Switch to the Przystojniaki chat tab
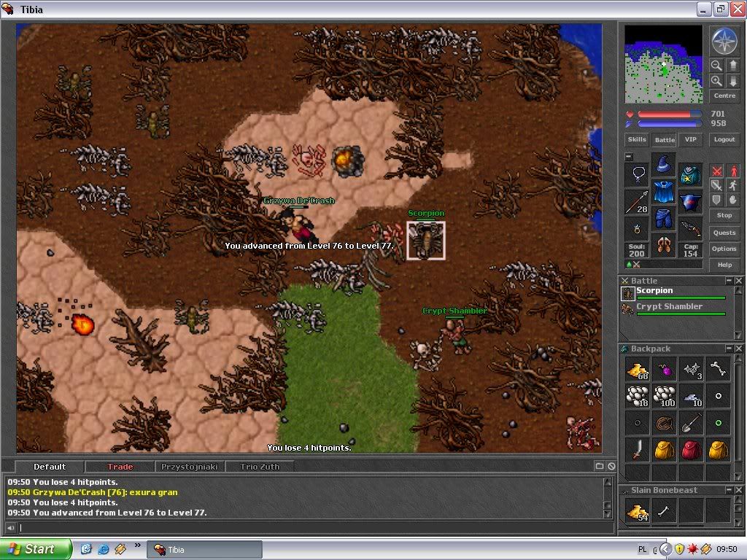This screenshot has width=747, height=560. 190,467
